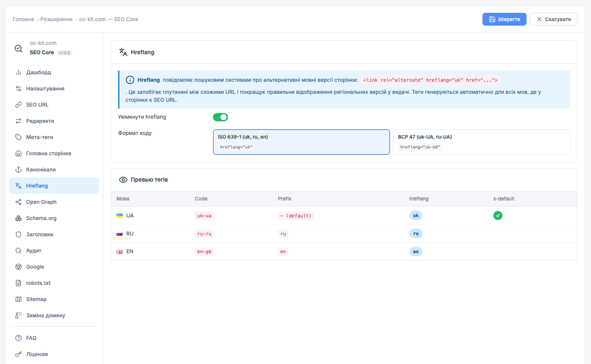Click the Налаштування sliders icon
The width and height of the screenshot is (591, 364).
pyautogui.click(x=18, y=89)
